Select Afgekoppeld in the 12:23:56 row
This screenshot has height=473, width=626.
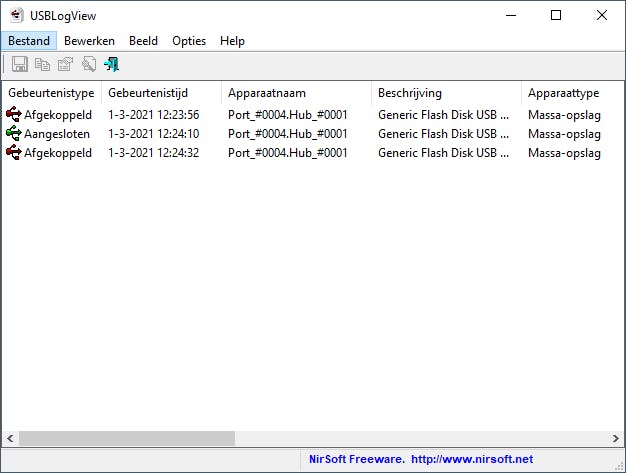58,115
